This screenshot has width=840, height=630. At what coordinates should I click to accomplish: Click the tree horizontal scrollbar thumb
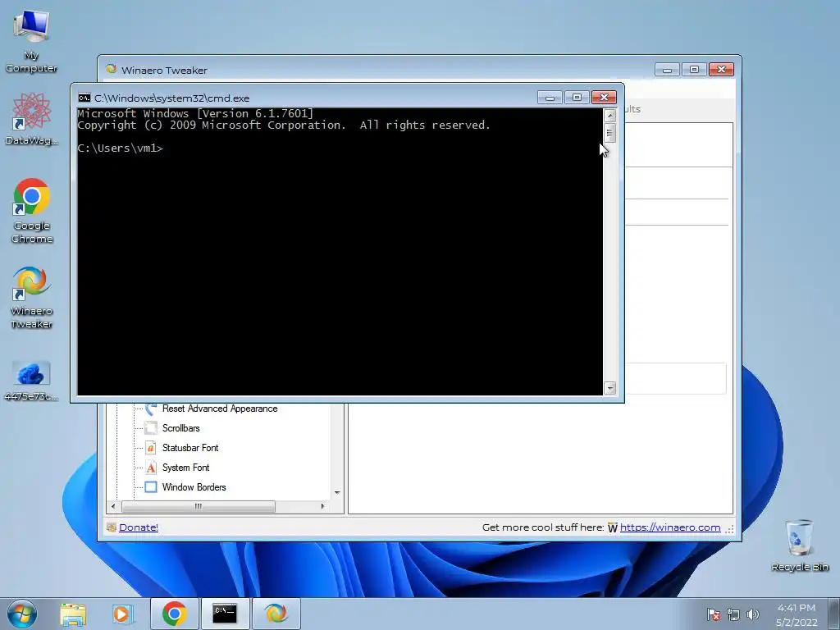click(199, 506)
